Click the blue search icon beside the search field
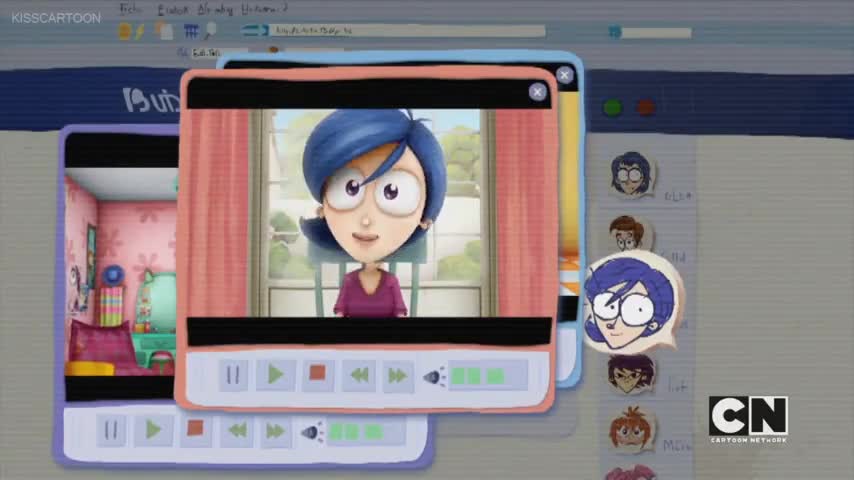 (x=615, y=32)
